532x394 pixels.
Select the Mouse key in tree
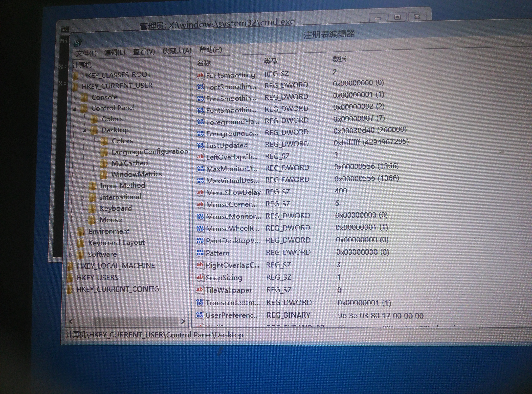tap(110, 220)
